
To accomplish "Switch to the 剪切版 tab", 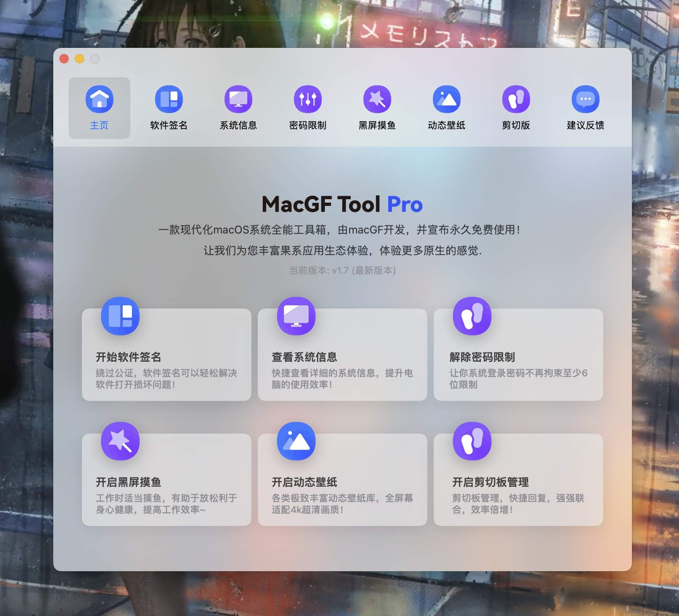I will pos(516,108).
